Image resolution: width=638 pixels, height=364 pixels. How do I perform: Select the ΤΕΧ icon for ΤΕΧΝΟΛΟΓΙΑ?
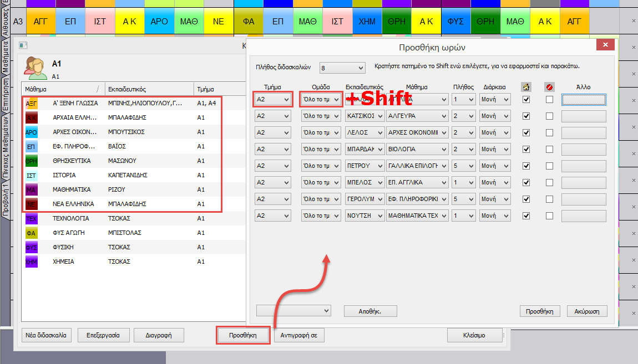[32, 219]
